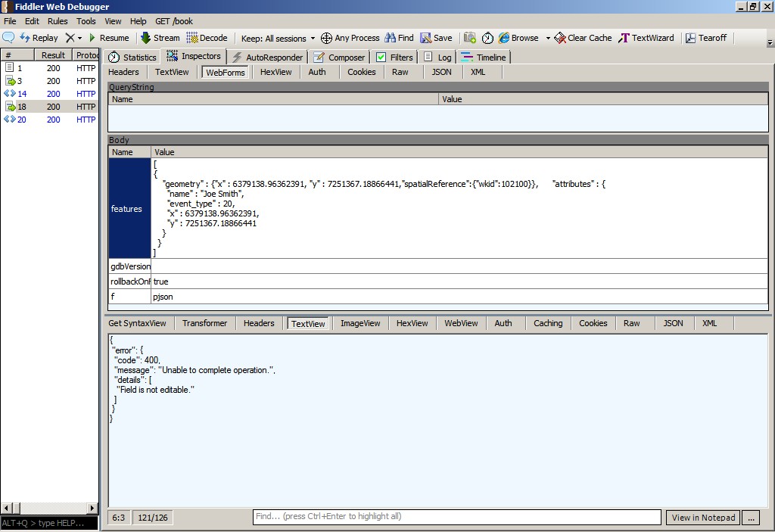Image resolution: width=775 pixels, height=532 pixels.
Task: Select response SyntaxView tab
Action: (x=138, y=323)
